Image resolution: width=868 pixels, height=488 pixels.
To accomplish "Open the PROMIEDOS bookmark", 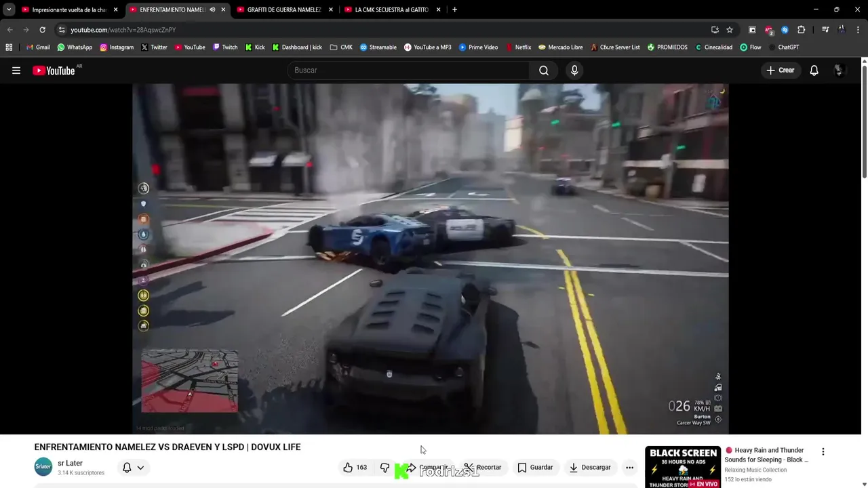I will pos(667,47).
